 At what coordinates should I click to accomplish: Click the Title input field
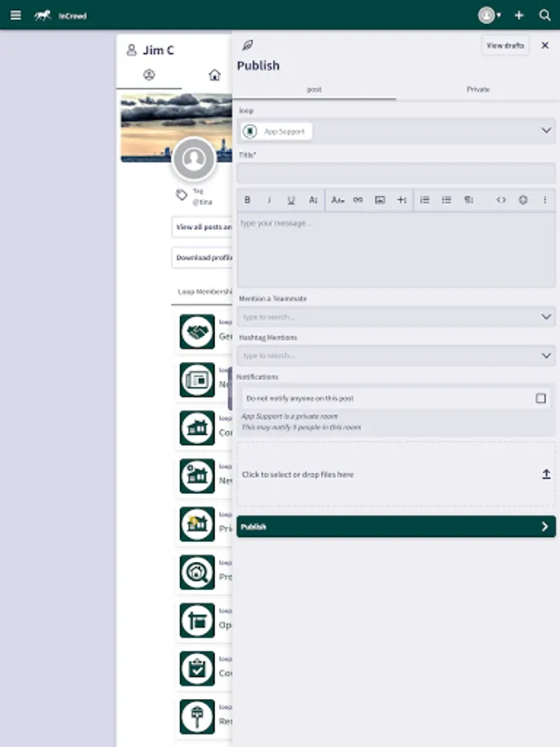tap(396, 173)
